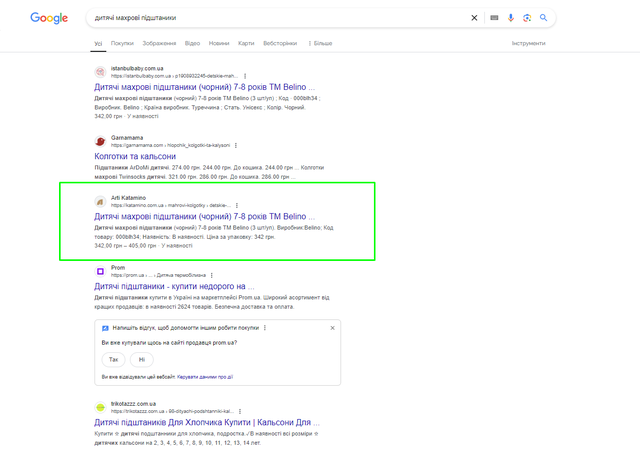
Task: Open options menu for istanbulbaby result
Action: 245,76
